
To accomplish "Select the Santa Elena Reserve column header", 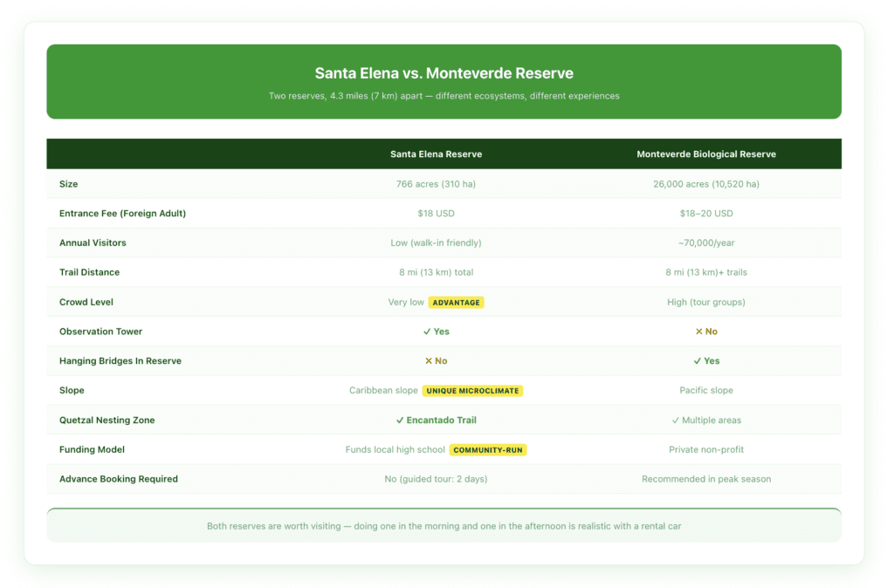I will (x=436, y=154).
